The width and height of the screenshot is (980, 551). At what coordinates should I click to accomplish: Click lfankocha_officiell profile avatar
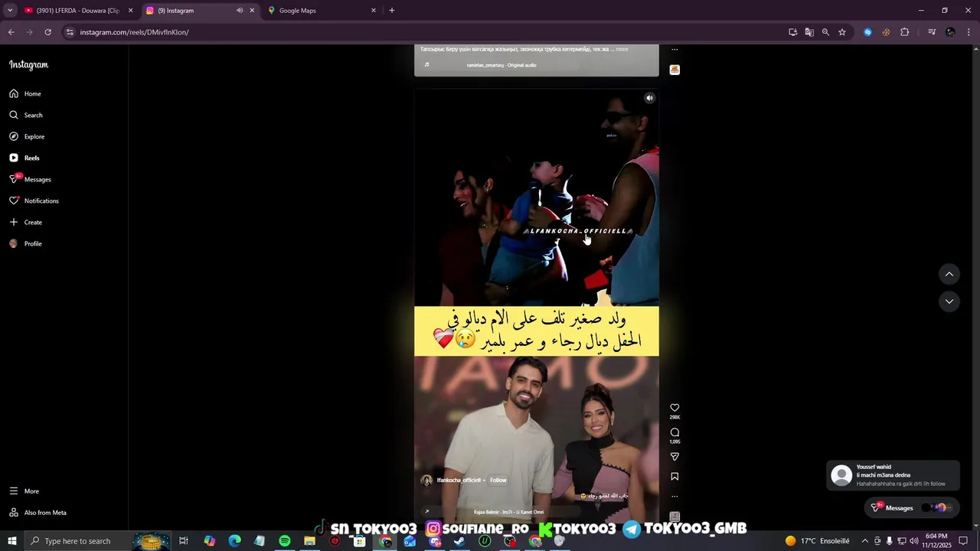[426, 481]
